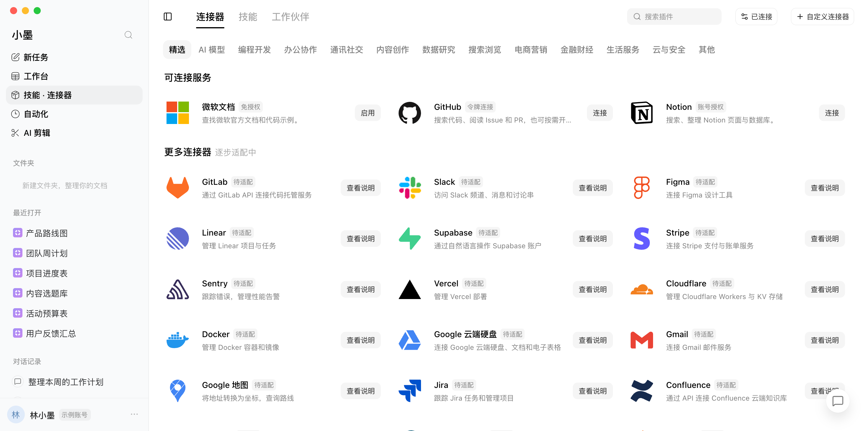Select the 编程开发 category filter

[x=254, y=50]
